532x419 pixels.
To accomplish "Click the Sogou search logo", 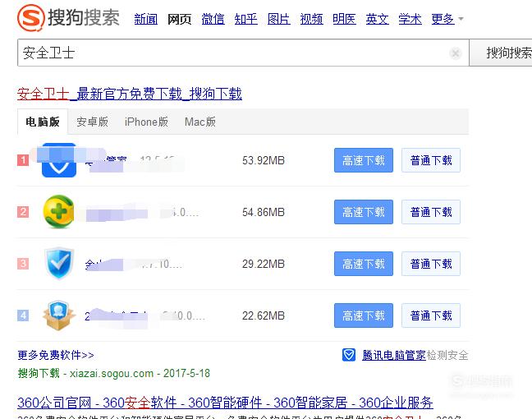I will (x=68, y=17).
